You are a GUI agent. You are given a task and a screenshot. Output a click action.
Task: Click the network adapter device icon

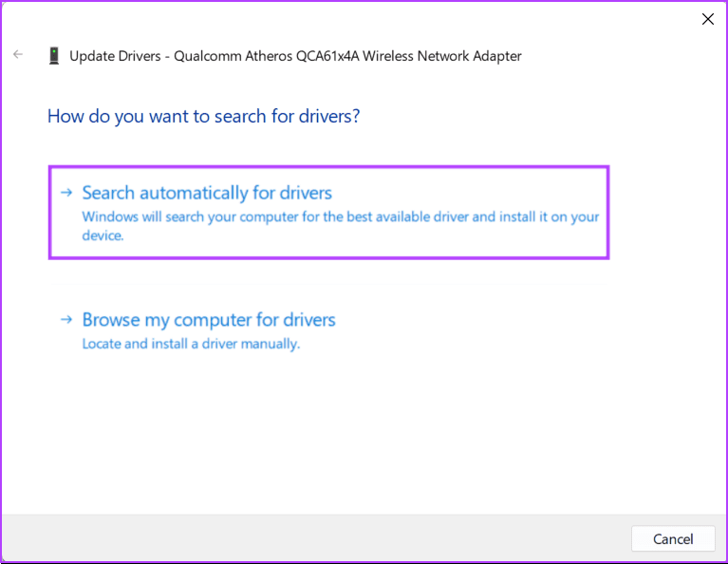54,56
